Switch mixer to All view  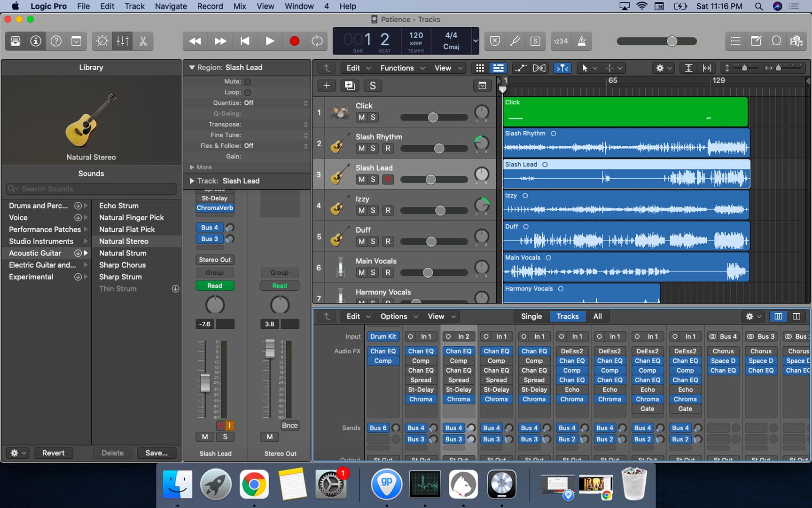597,317
